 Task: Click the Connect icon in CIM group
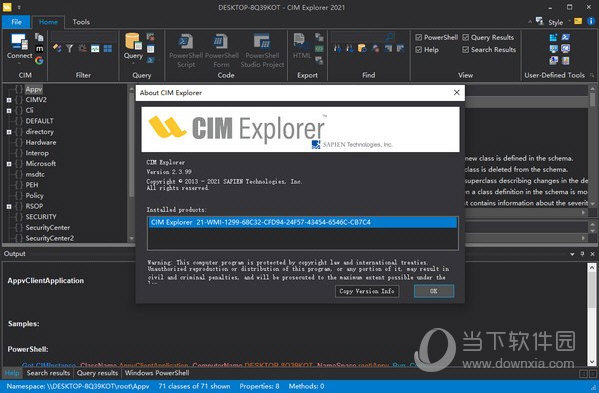[19, 42]
